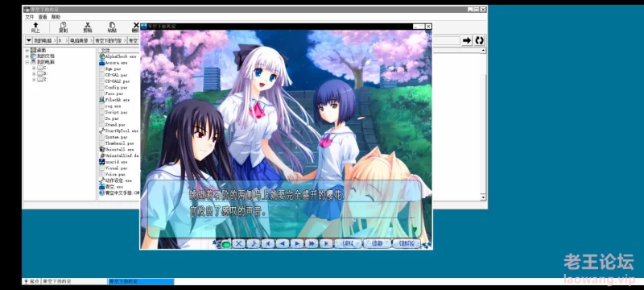Click the SAVE button in the game

tap(348, 243)
